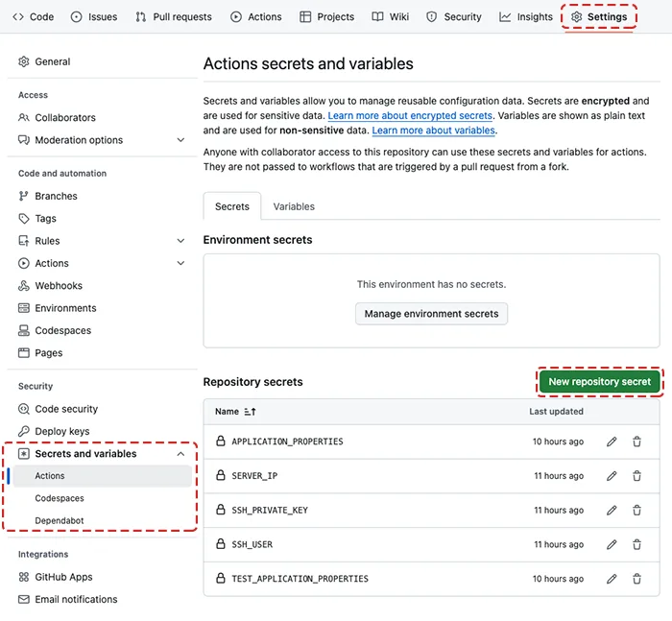Delete the SERVER_IP secret trash icon
The width and height of the screenshot is (672, 621).
(636, 476)
